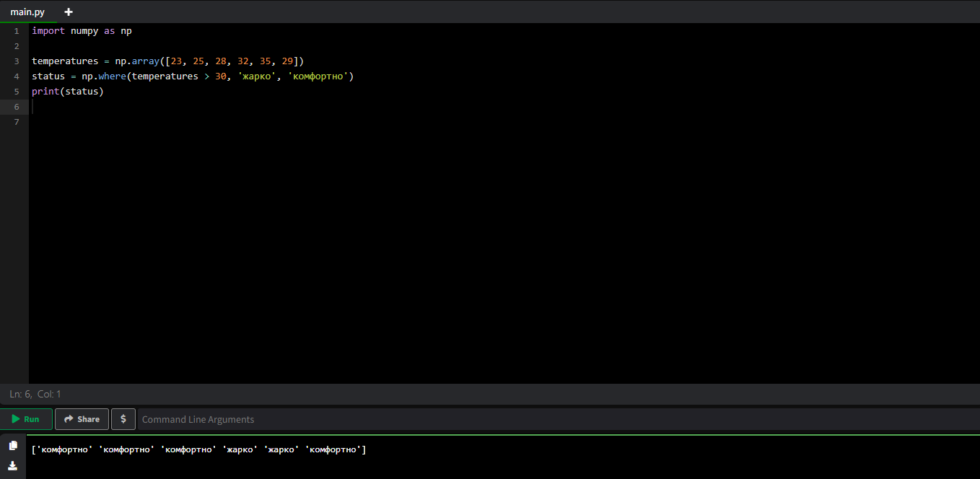Viewport: 980px width, 479px height.
Task: Focus the Command Line Arguments field
Action: click(x=559, y=419)
